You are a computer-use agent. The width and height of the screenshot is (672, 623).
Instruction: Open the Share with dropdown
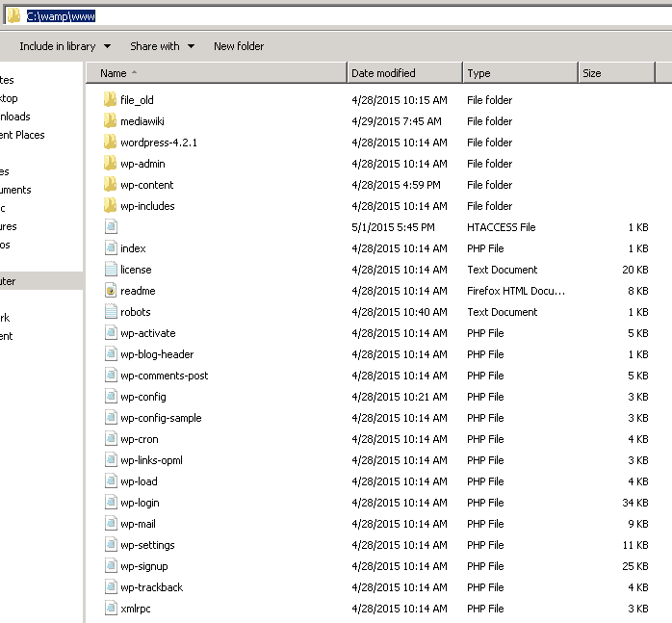[x=162, y=46]
